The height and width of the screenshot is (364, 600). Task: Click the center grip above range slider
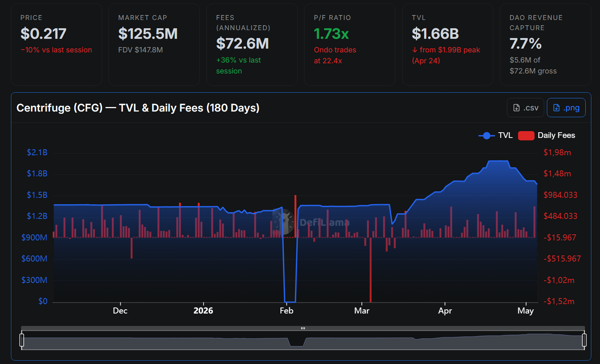[303, 328]
